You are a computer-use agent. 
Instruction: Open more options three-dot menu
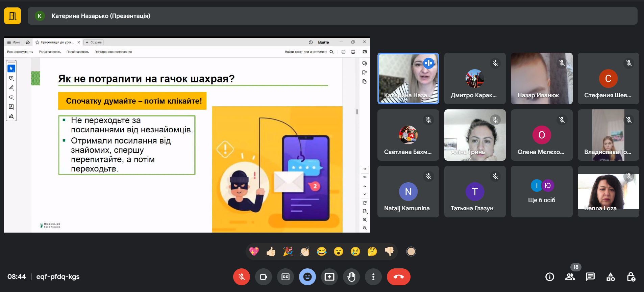point(373,277)
